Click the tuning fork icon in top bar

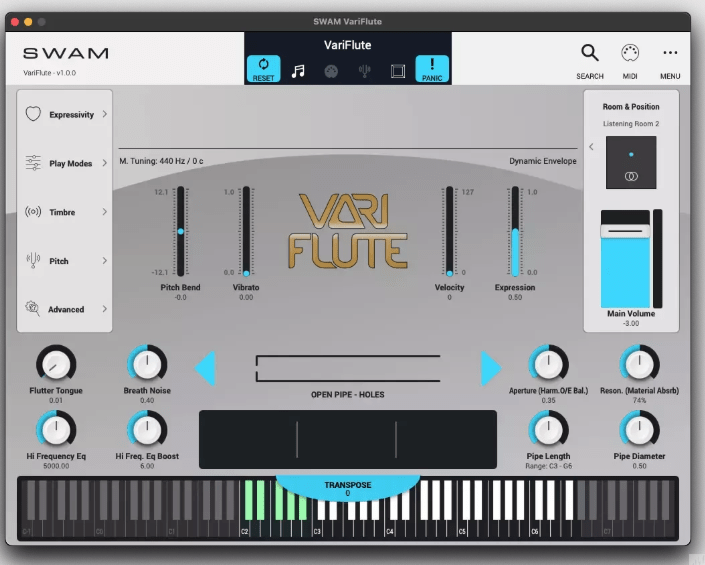(365, 71)
